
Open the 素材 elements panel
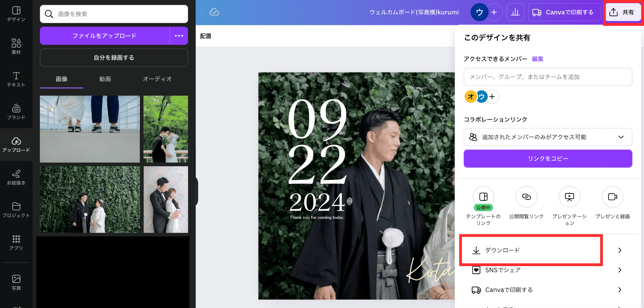pyautogui.click(x=16, y=46)
